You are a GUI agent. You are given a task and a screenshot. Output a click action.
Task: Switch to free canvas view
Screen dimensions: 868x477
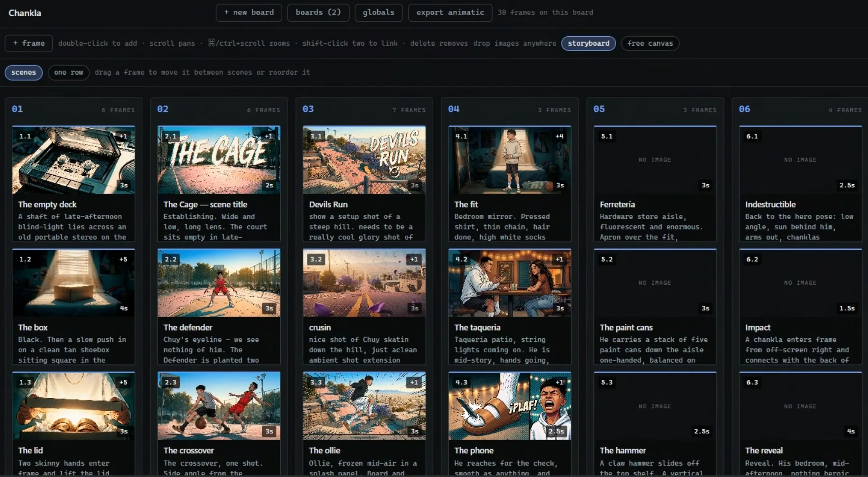[650, 43]
